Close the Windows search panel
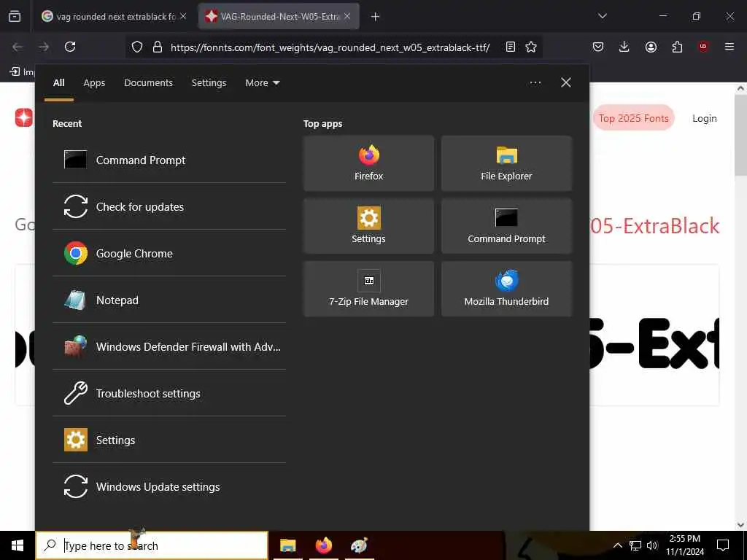Viewport: 747px width, 560px height. 566,83
